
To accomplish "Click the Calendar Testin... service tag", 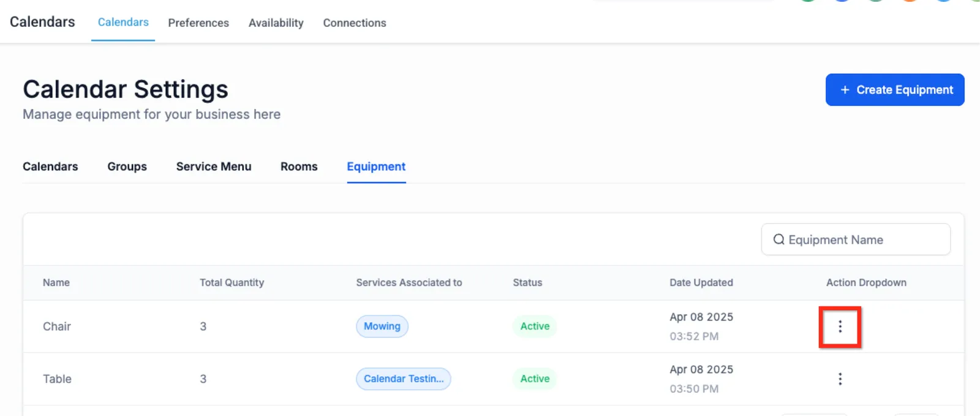I will click(404, 379).
